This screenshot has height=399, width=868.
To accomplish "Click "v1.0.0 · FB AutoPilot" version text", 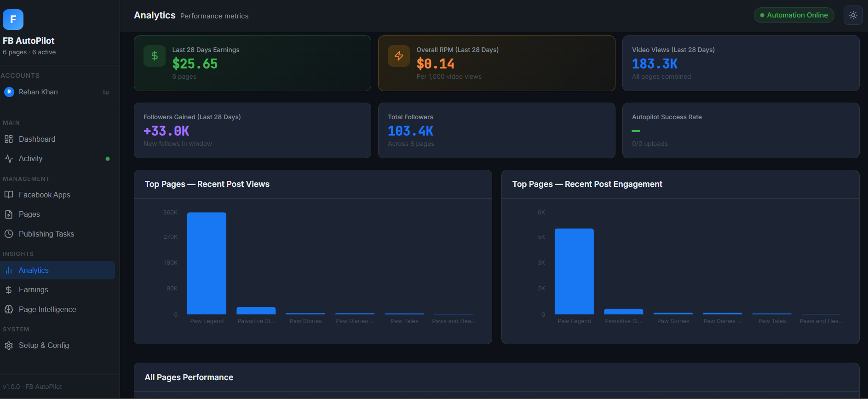I will click(32, 387).
